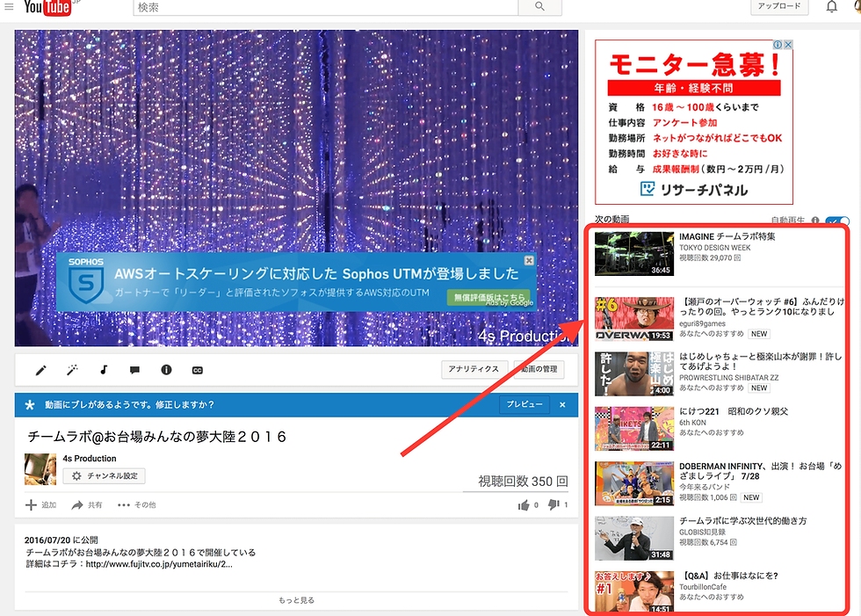
Task: Open the fujitv.co.jp description link
Action: click(x=159, y=564)
